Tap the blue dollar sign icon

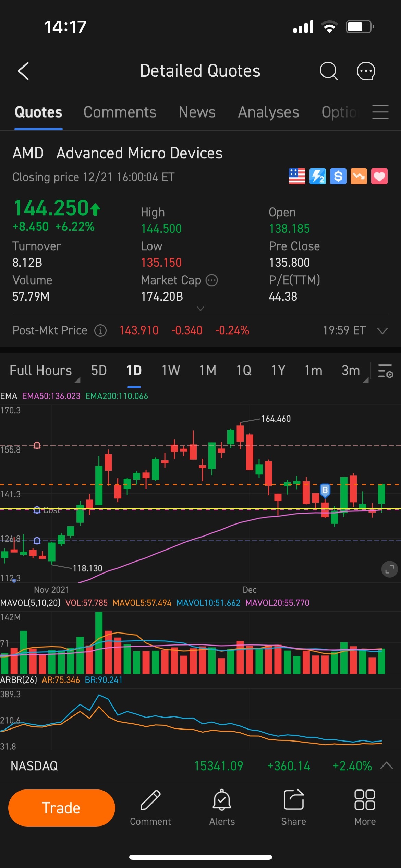coord(338,177)
